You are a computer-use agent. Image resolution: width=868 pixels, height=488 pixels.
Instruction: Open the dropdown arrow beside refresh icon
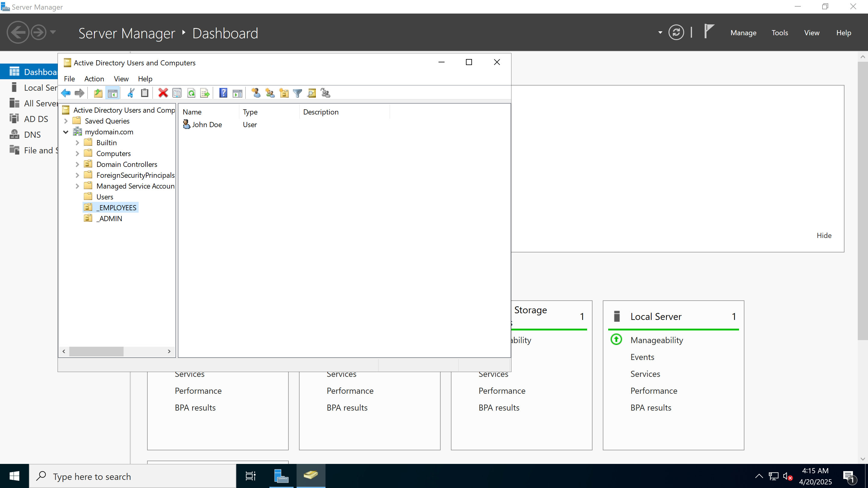tap(660, 33)
